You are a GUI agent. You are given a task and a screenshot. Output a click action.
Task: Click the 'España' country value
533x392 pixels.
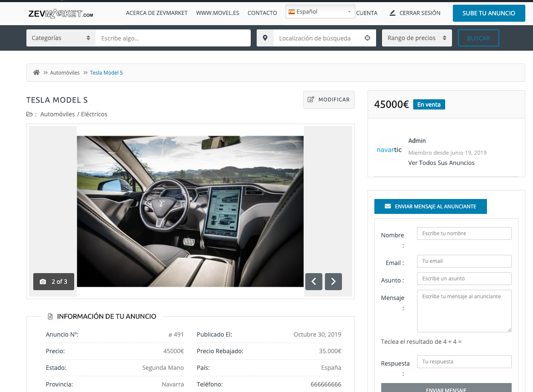tap(331, 368)
